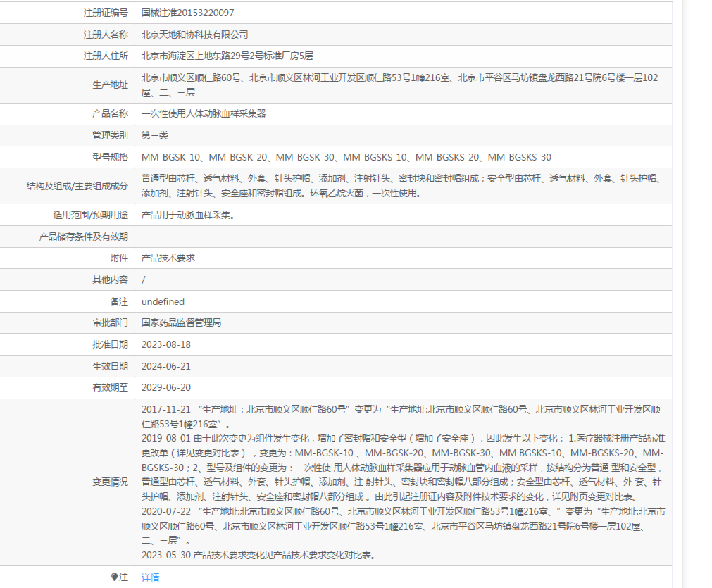Select address 北京市海淀区上地东路29号2号标准厂房5层
712x588 pixels.
227,56
